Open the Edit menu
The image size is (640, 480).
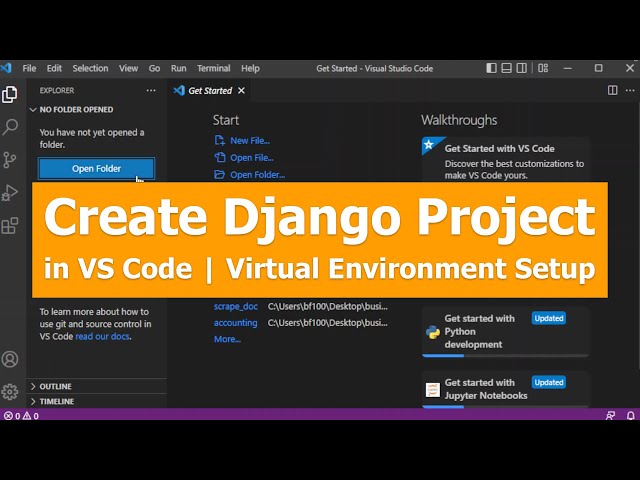(54, 68)
